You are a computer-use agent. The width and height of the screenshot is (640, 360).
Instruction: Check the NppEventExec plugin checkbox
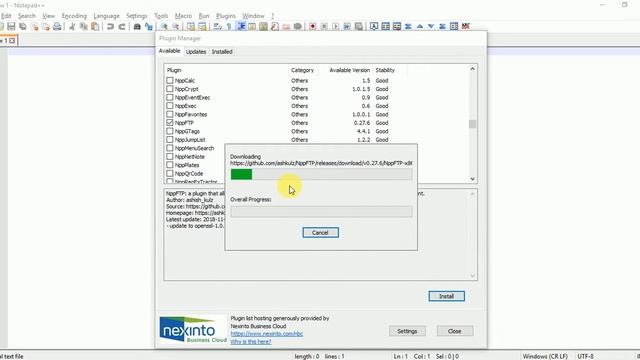[x=170, y=98]
